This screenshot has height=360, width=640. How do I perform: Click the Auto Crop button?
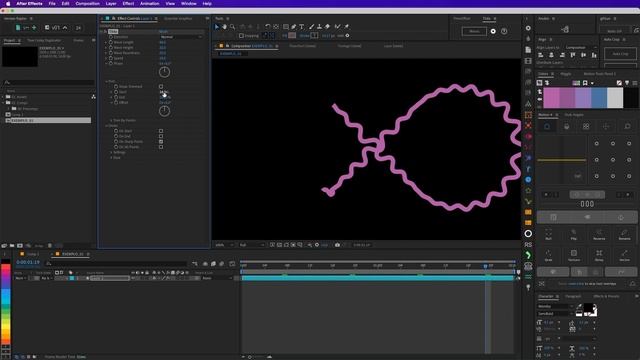[x=620, y=54]
